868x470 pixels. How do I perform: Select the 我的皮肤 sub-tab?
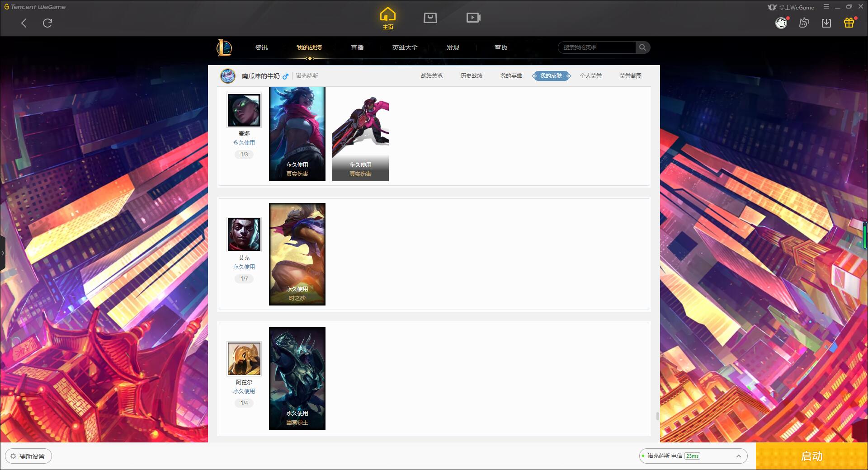pos(551,76)
